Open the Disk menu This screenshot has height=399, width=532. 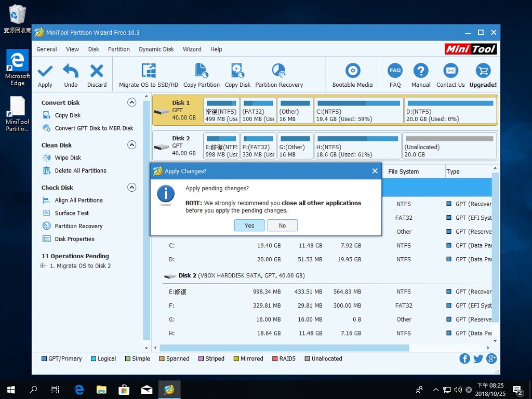coord(94,49)
